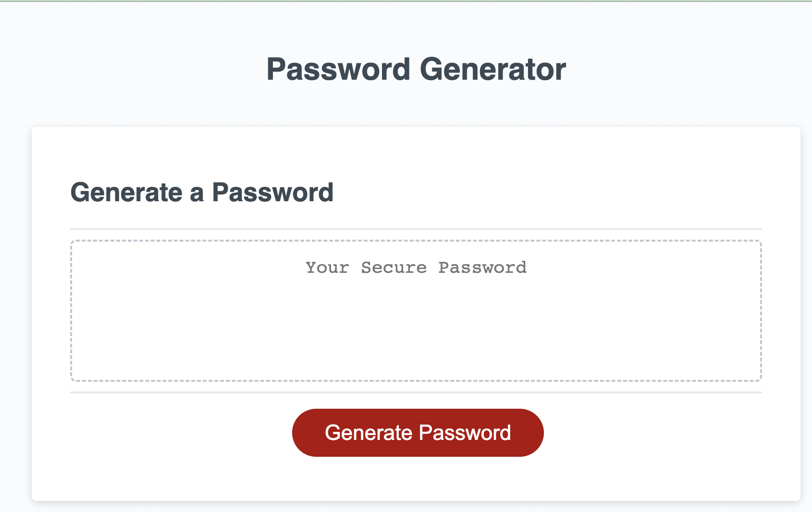Click the divider line below Generate a Password
This screenshot has width=812, height=512.
point(416,227)
